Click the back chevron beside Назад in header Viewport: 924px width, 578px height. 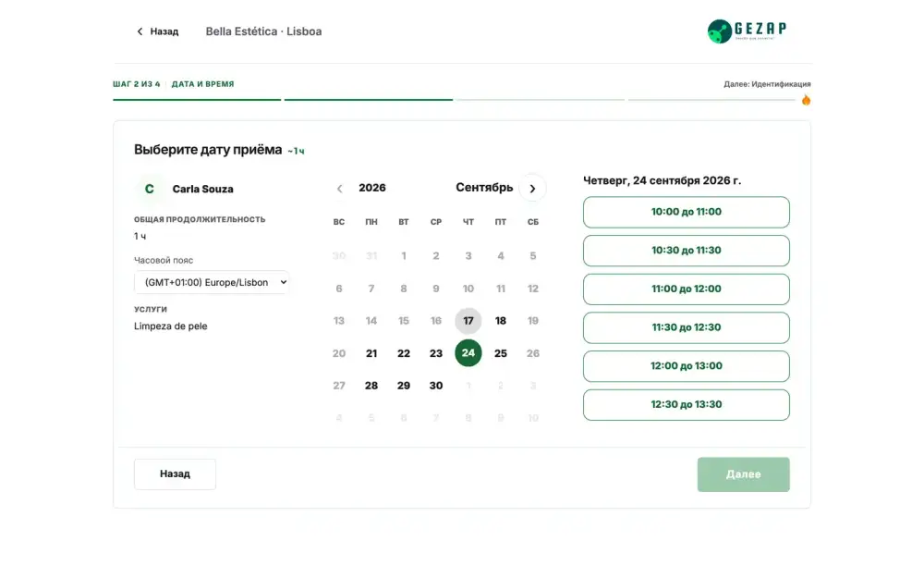(x=140, y=31)
